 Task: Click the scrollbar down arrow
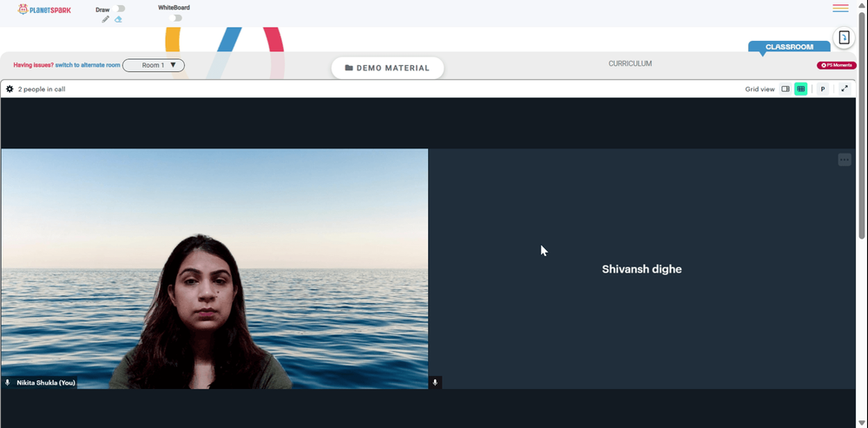[x=862, y=423]
